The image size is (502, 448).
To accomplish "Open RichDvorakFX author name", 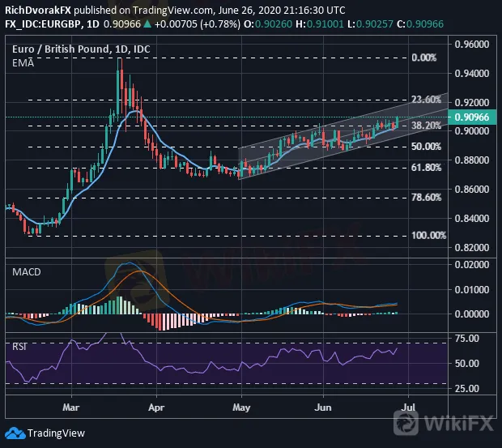I will pos(39,11).
